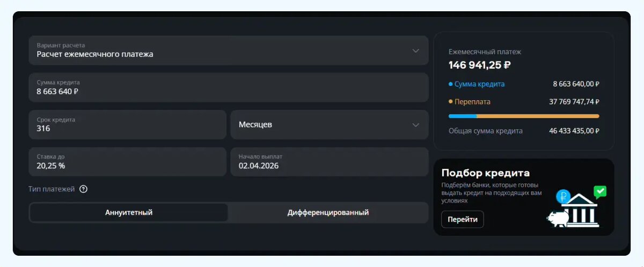
Task: Select the Аннуитетный payment type
Action: tap(129, 212)
